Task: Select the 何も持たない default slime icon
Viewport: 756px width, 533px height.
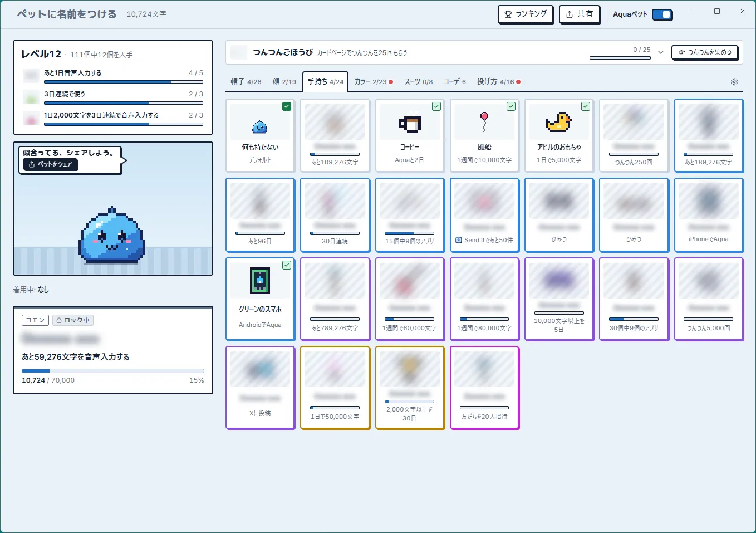Action: [x=260, y=128]
